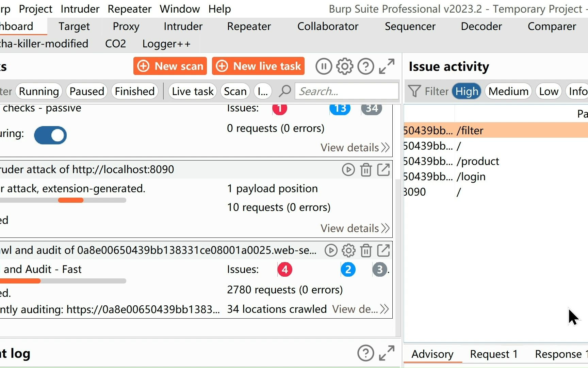Viewport: 588px width, 368px height.
Task: Delete the crawl and audit task
Action: point(366,250)
